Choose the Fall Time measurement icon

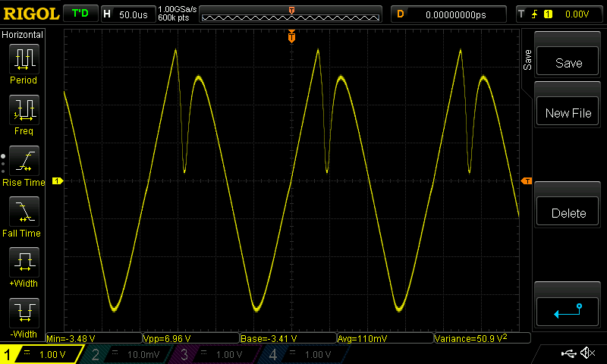24,212
